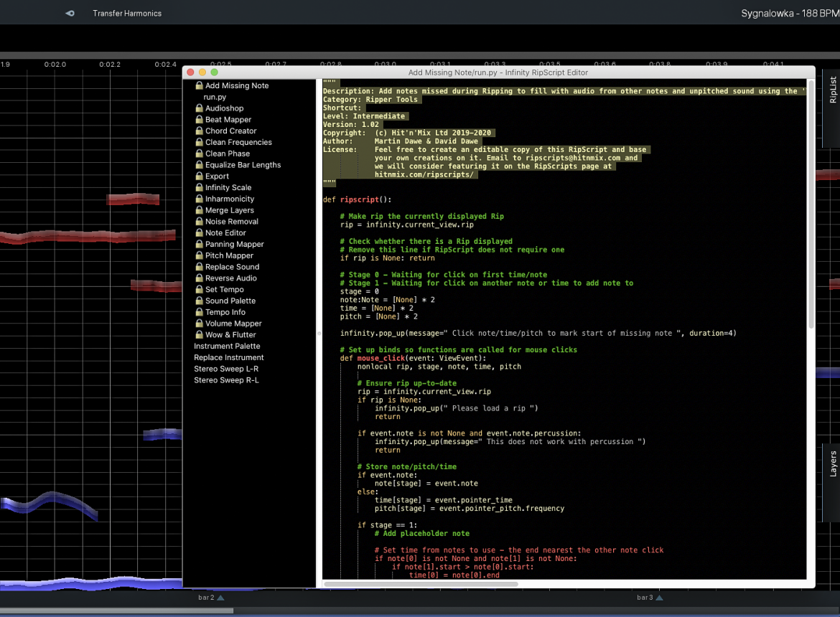Click the lock icon beside Merge Layers
The height and width of the screenshot is (617, 840).
pyautogui.click(x=199, y=209)
